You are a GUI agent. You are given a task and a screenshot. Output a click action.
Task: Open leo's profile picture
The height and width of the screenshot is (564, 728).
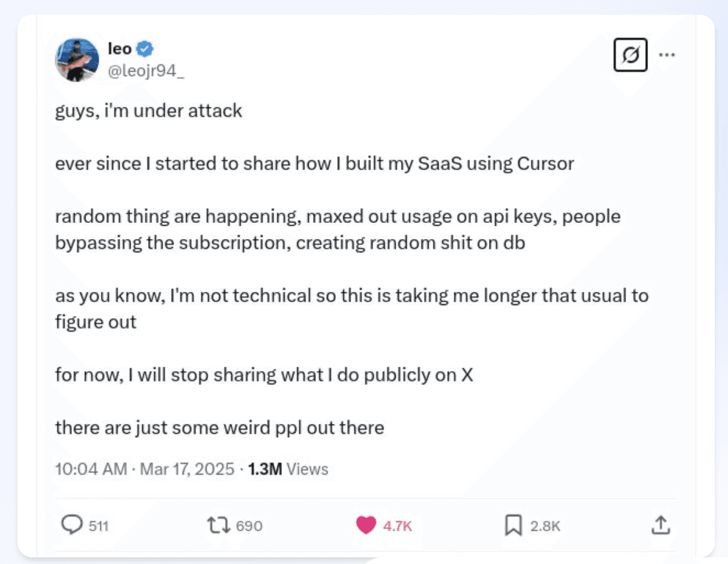point(78,59)
